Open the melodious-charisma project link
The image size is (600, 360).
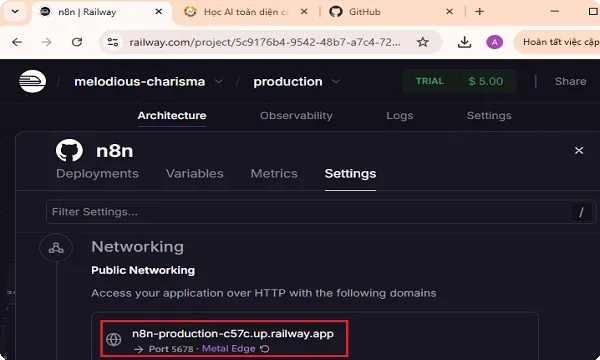pos(140,81)
